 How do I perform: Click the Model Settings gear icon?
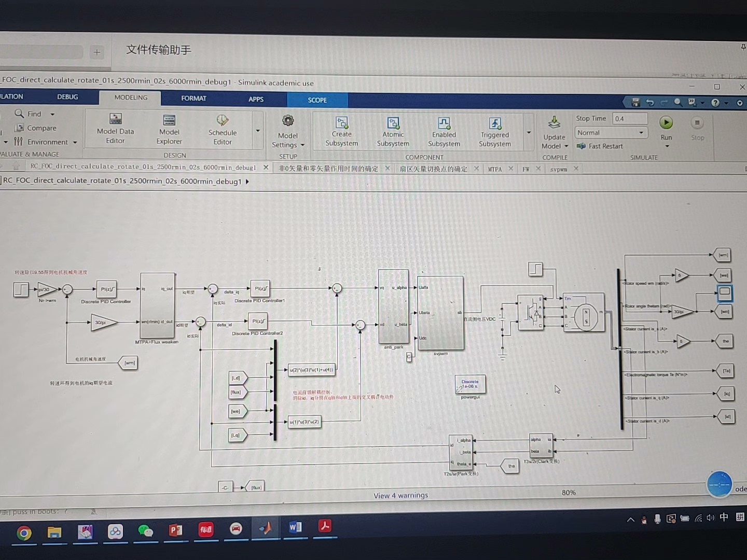point(288,121)
